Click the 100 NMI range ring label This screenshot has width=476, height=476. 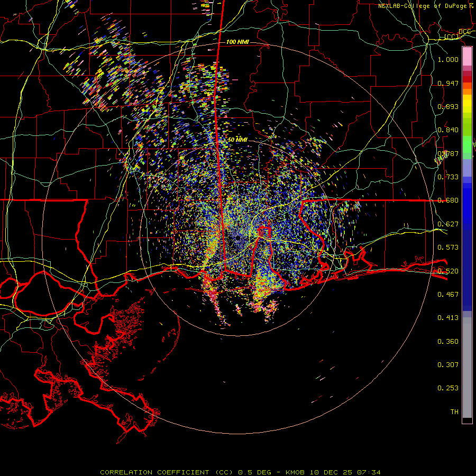click(x=237, y=42)
